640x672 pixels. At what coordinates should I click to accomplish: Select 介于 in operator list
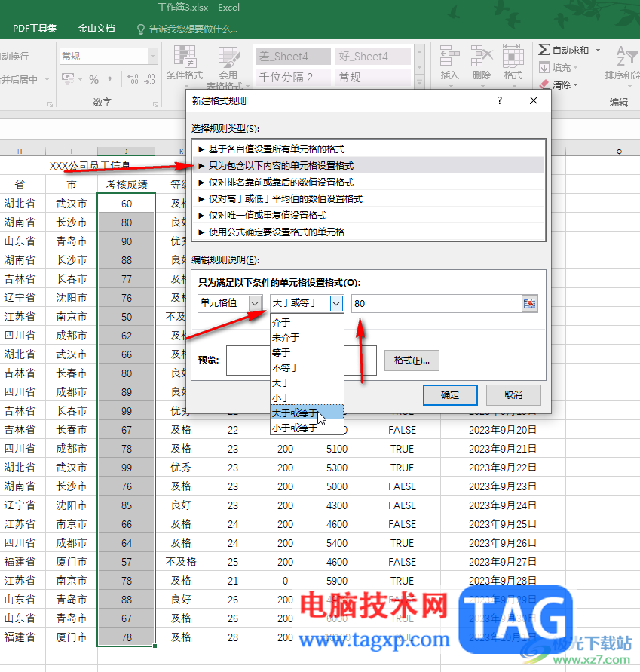307,322
